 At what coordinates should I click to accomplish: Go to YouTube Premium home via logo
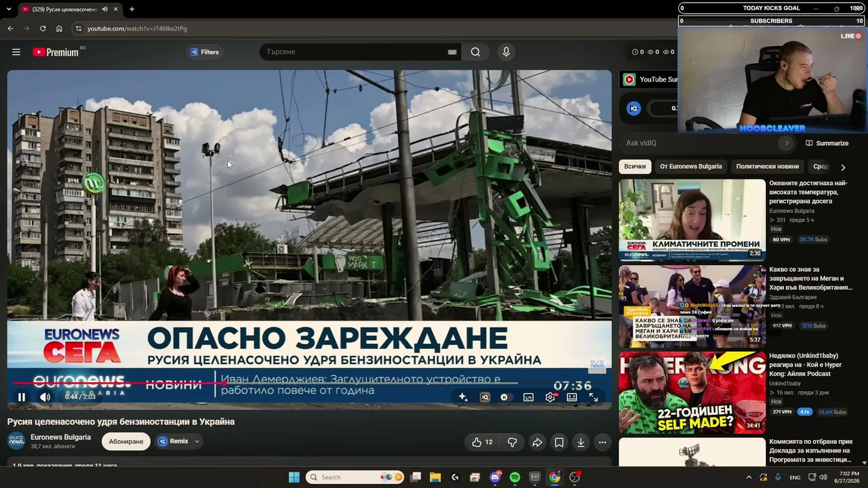pyautogui.click(x=56, y=52)
